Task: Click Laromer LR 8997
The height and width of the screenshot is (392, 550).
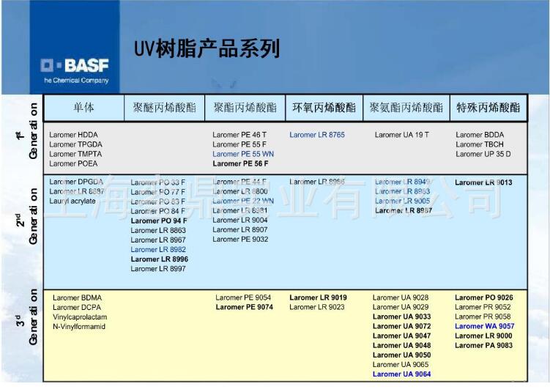Action: 158,269
